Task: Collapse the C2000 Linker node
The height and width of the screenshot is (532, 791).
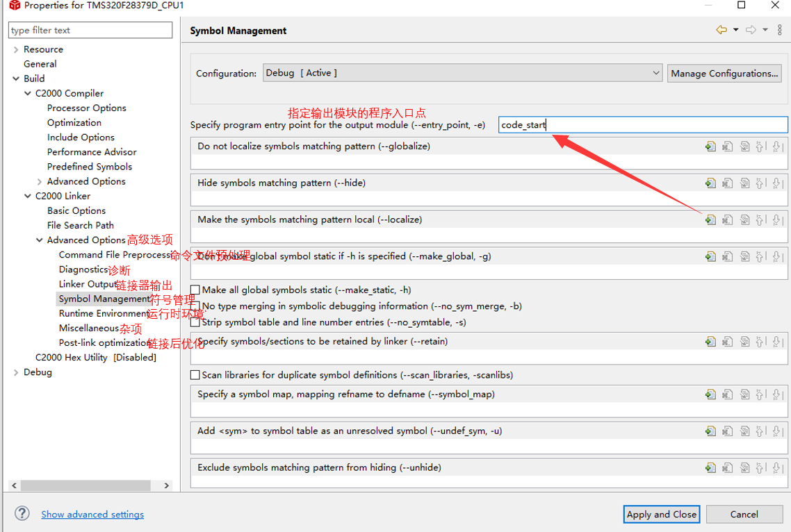Action: pyautogui.click(x=28, y=196)
